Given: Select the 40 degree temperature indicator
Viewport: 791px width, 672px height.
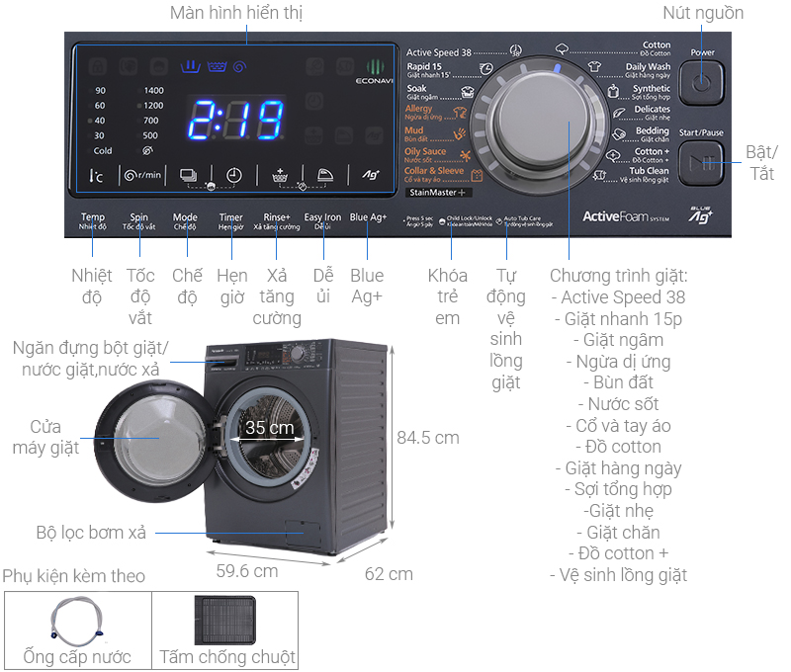Looking at the screenshot, I should [100, 121].
